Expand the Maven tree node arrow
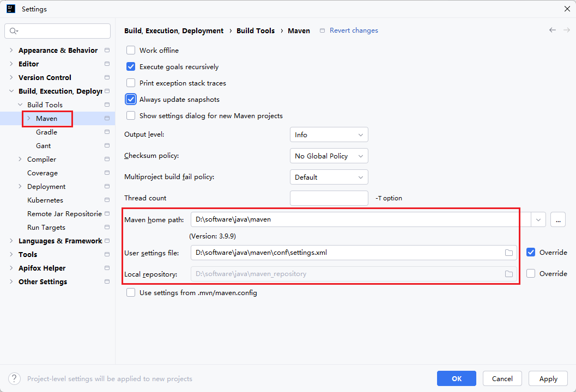The height and width of the screenshot is (392, 576). pos(29,119)
